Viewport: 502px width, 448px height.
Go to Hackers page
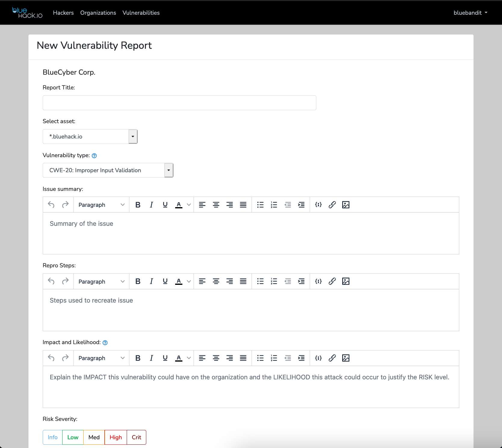click(63, 13)
